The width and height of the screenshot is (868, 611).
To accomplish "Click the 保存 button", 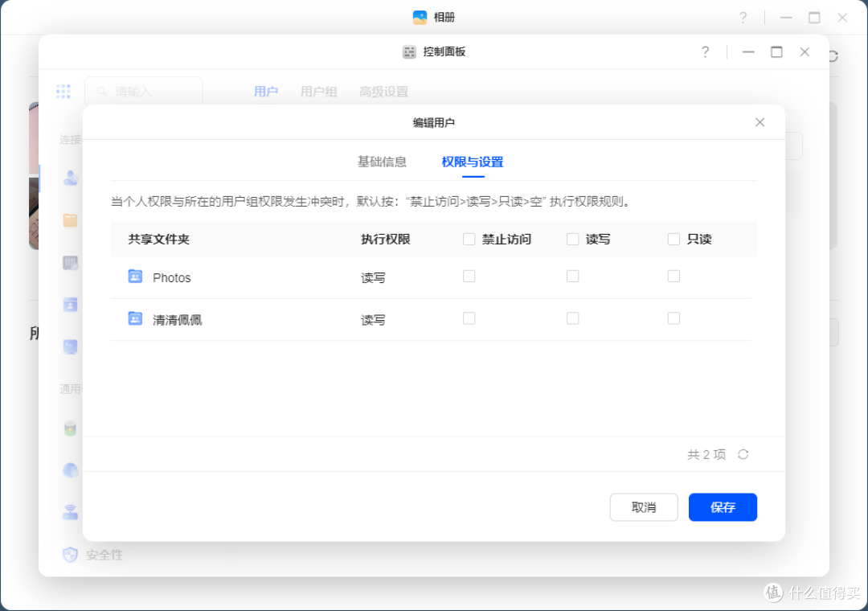I will click(723, 506).
